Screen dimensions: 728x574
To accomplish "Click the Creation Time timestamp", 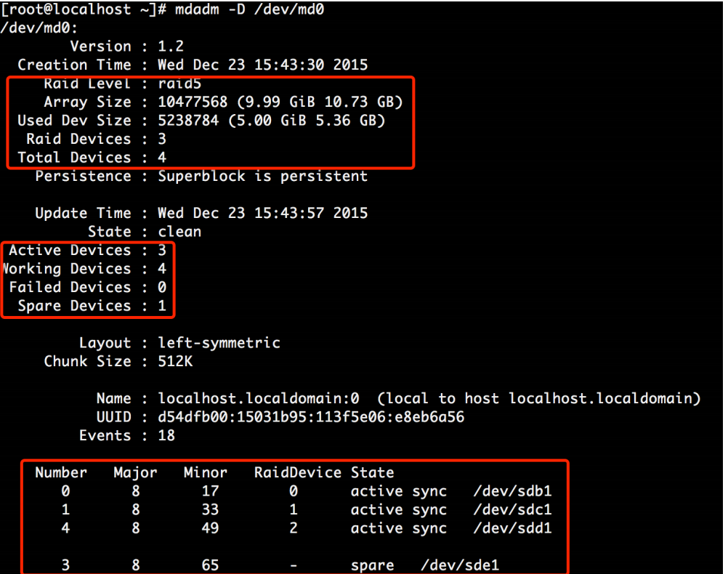I will (262, 65).
